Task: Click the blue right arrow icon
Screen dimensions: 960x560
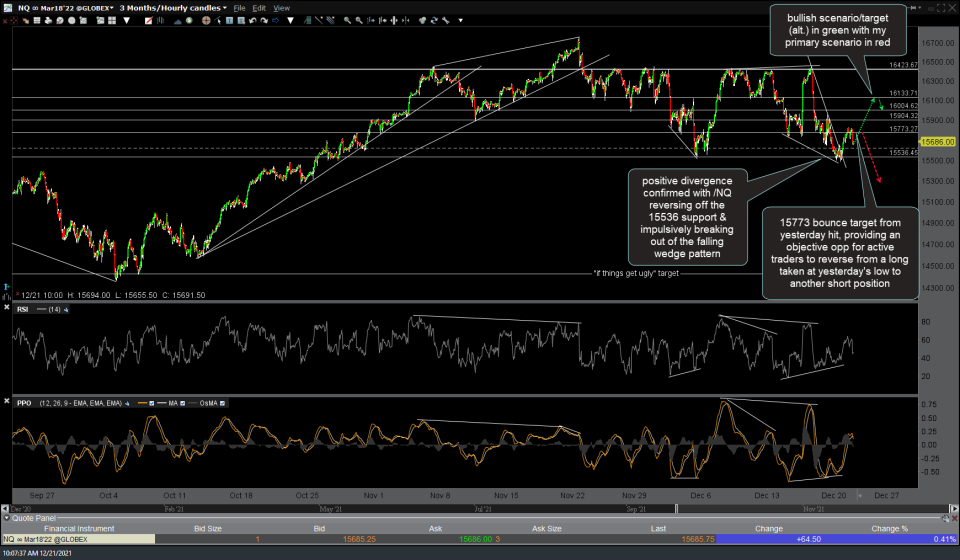Action: pyautogui.click(x=276, y=20)
